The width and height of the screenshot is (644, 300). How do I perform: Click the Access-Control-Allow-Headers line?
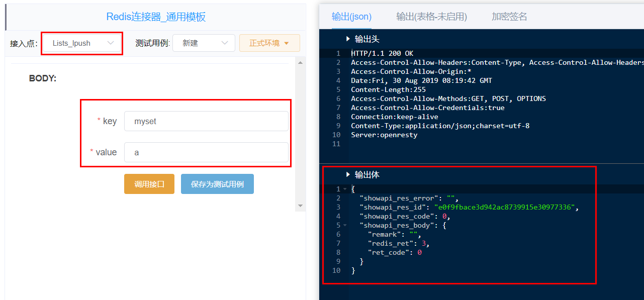tap(497, 62)
